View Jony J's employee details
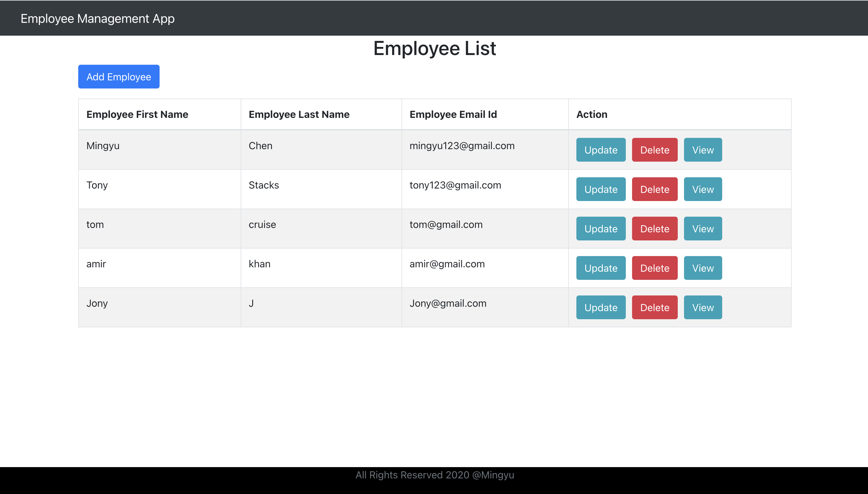This screenshot has height=494, width=868. 702,307
